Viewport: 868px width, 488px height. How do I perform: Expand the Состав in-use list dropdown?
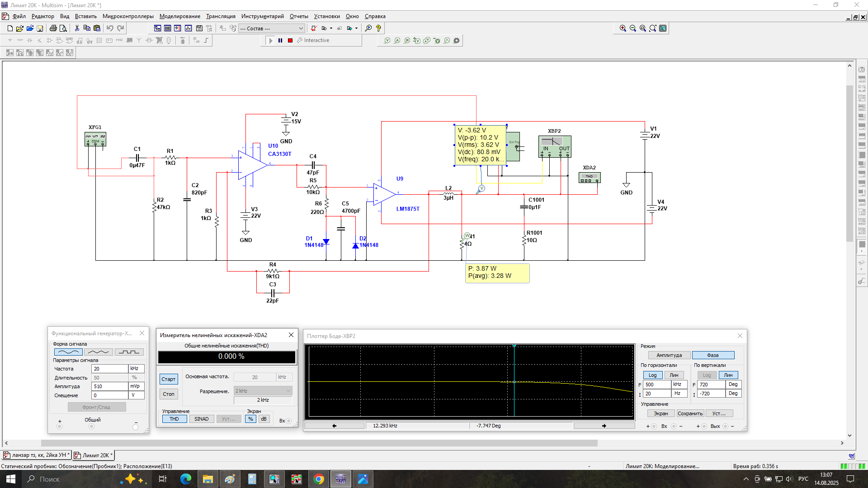[x=301, y=28]
